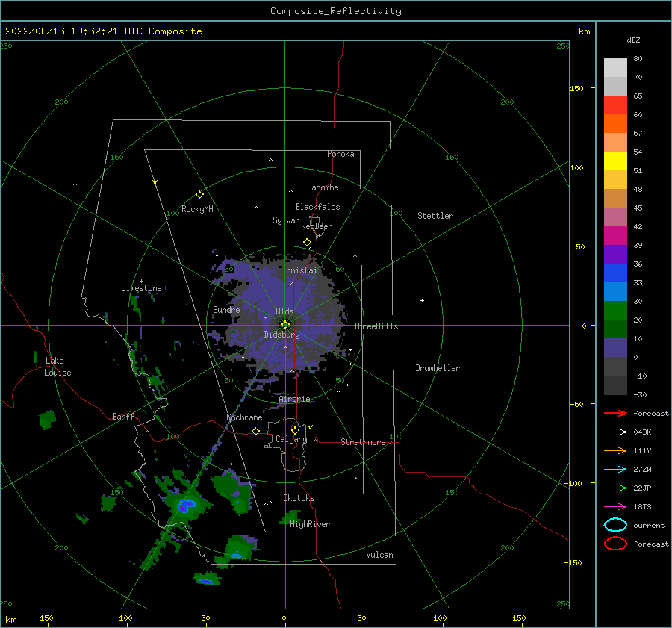Select the magenta 18TS arrow icon

tap(615, 507)
